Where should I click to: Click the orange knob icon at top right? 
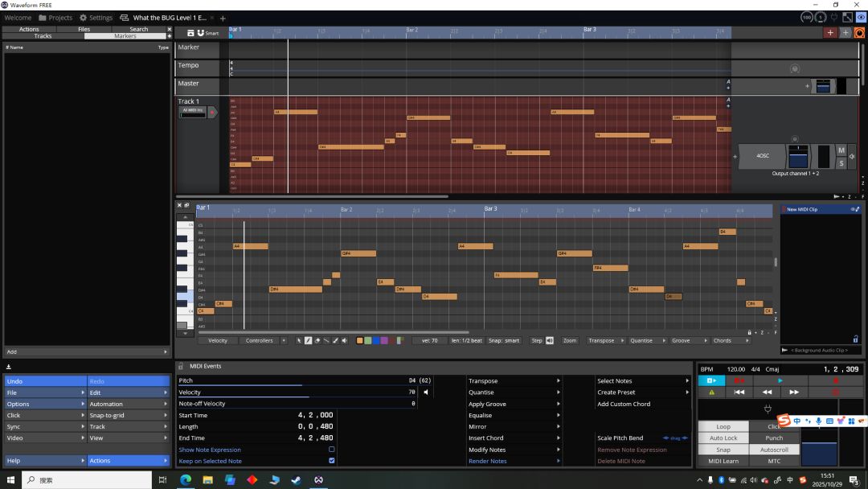859,32
